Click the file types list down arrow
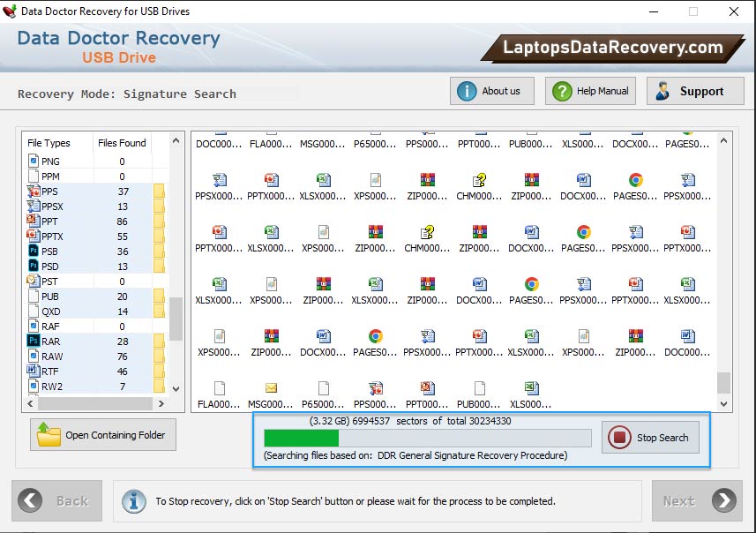Viewport: 756px width, 533px height. [x=176, y=388]
